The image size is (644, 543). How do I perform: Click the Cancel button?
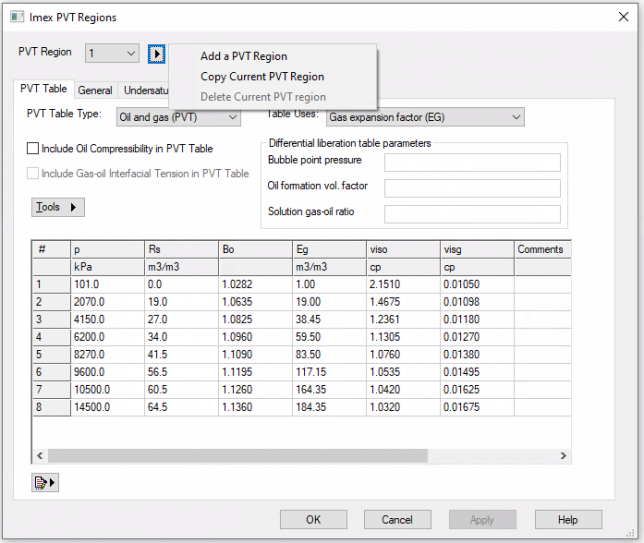[x=397, y=520]
